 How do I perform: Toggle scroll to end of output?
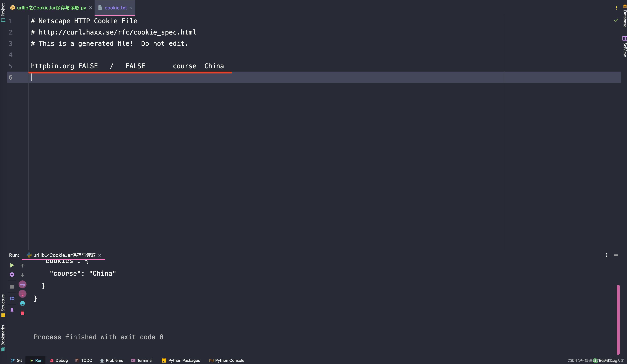[x=22, y=294]
